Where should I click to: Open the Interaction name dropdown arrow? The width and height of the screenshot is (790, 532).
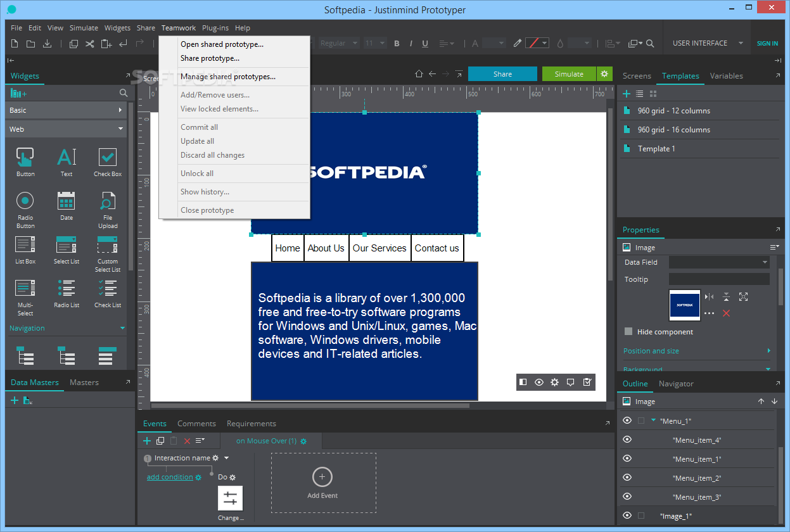[x=226, y=458]
